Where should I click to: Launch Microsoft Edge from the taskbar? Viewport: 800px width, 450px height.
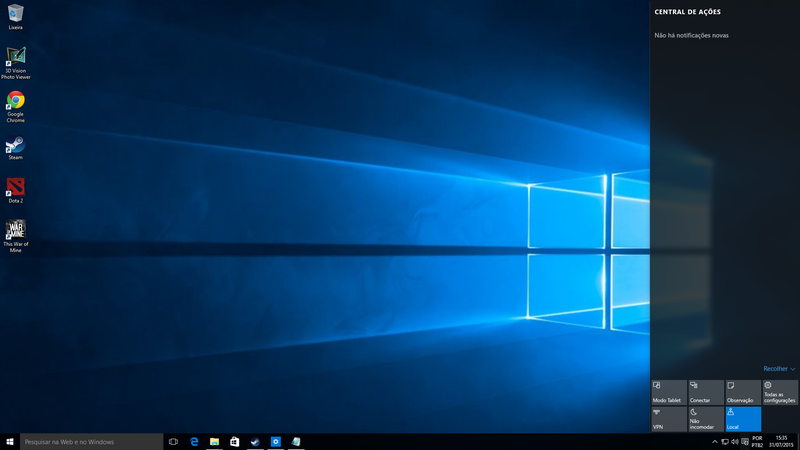point(194,442)
